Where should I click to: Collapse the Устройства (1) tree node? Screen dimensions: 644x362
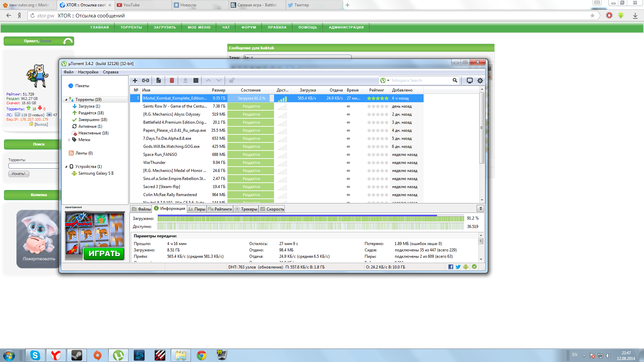(66, 167)
